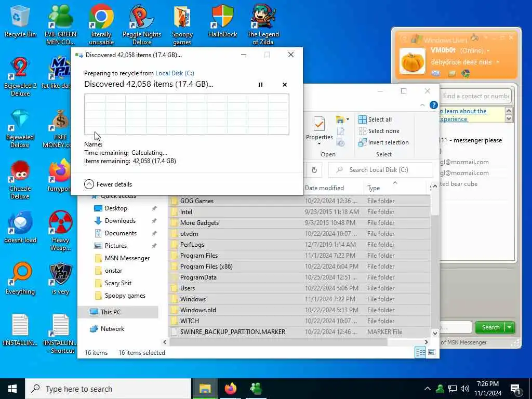Pause the recycle operation
Viewport: 532px width, 399px height.
260,85
